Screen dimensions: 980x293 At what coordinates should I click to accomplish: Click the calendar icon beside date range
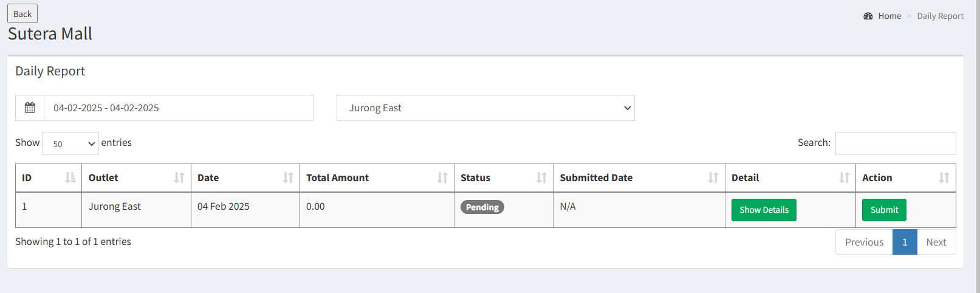tap(30, 108)
